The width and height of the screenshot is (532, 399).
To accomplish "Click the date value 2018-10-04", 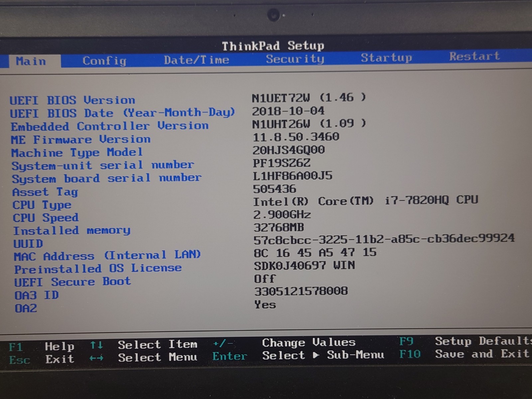I will point(288,111).
